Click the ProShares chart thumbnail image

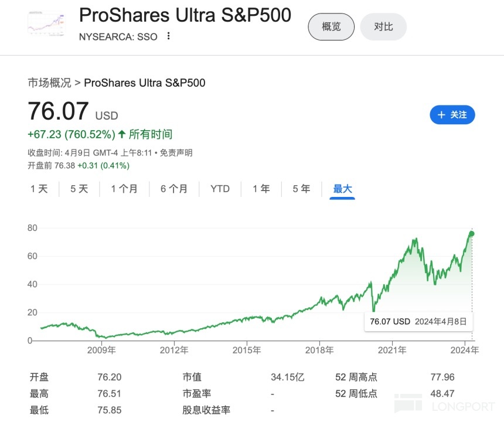(47, 23)
